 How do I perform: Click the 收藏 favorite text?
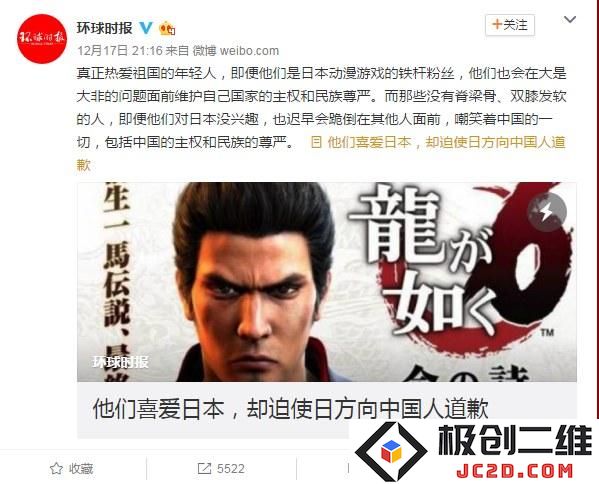(81, 468)
